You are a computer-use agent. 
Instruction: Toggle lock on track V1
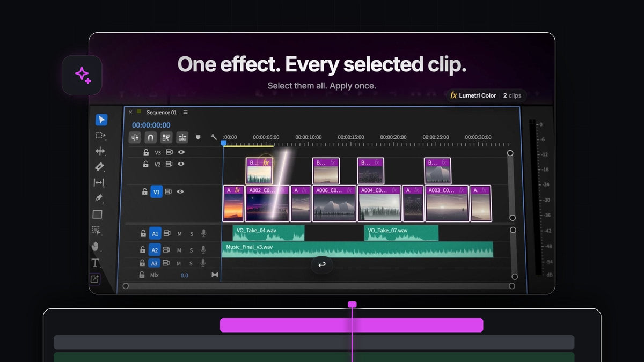coord(144,191)
